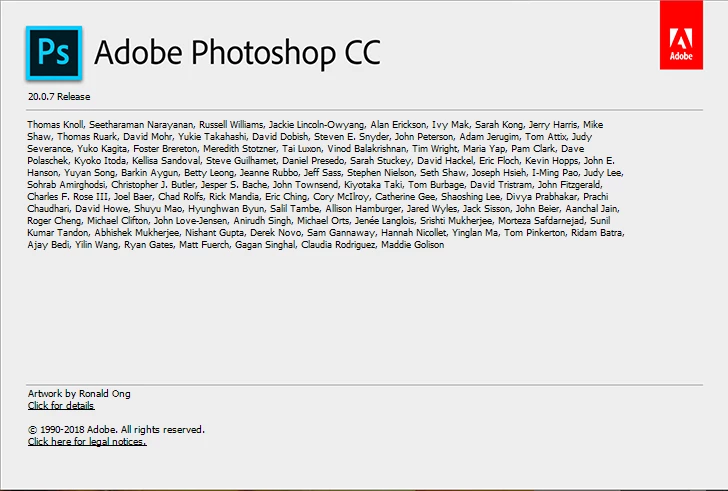
Task: Click the name 'Yukie Takahashi' in credits
Action: (212, 137)
